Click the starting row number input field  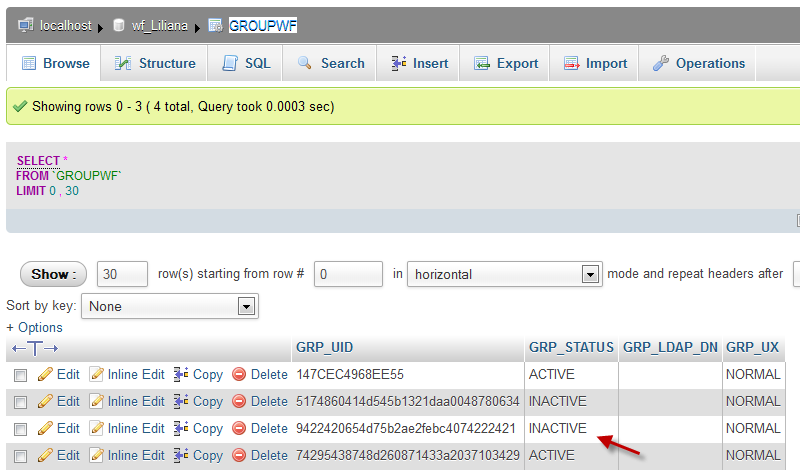pos(348,274)
